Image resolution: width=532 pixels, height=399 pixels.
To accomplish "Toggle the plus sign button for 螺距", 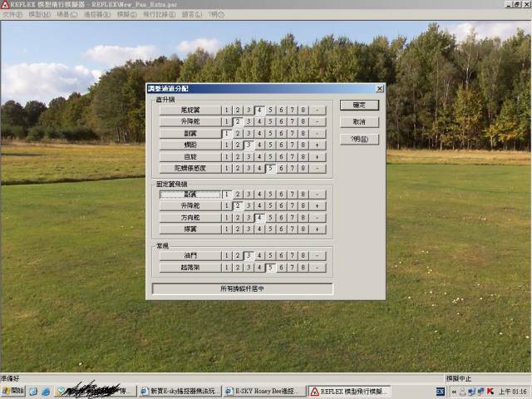I will pos(318,145).
